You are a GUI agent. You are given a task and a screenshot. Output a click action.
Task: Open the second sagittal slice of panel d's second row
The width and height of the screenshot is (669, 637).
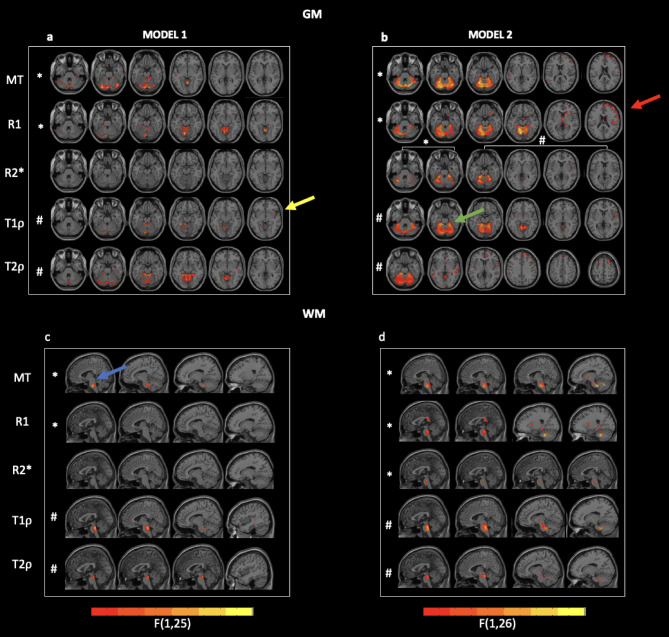pos(481,421)
